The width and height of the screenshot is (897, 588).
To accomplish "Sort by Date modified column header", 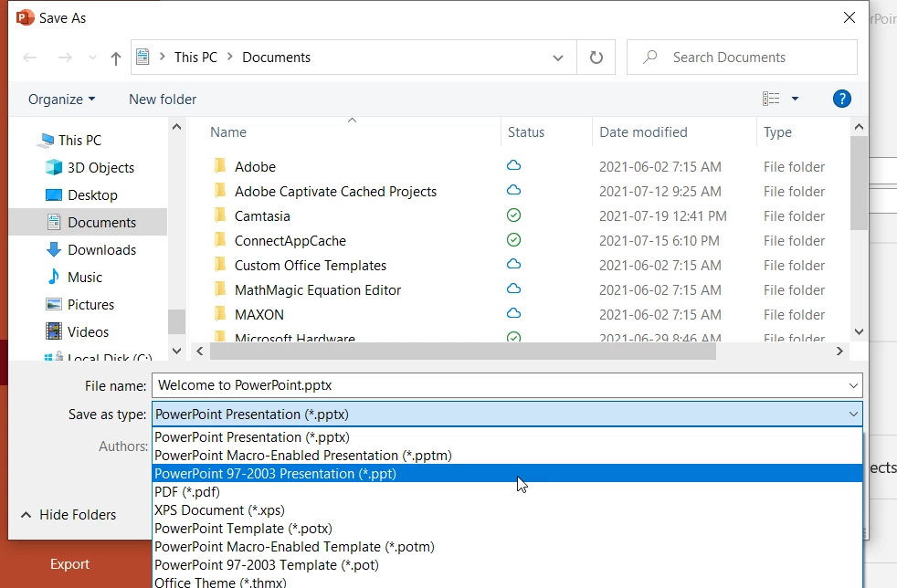I will coord(643,132).
